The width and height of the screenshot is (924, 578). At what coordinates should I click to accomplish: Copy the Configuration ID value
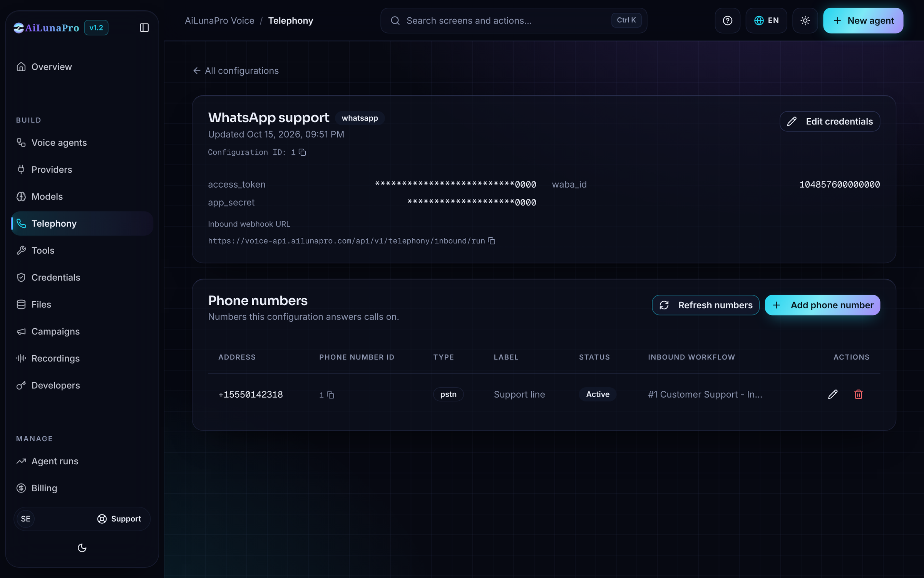coord(303,152)
